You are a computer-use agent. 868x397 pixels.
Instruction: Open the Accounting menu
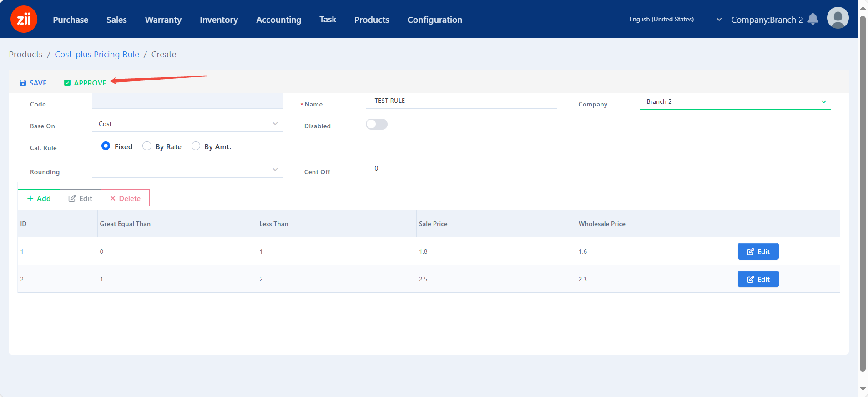[x=278, y=20]
